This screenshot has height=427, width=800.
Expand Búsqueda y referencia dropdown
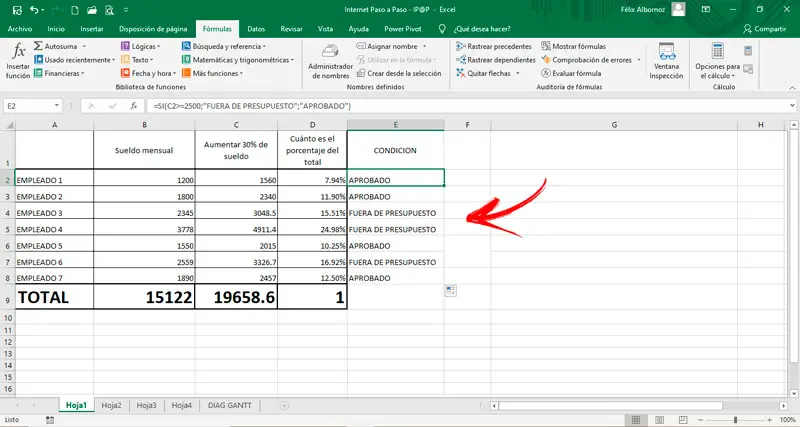click(x=230, y=46)
